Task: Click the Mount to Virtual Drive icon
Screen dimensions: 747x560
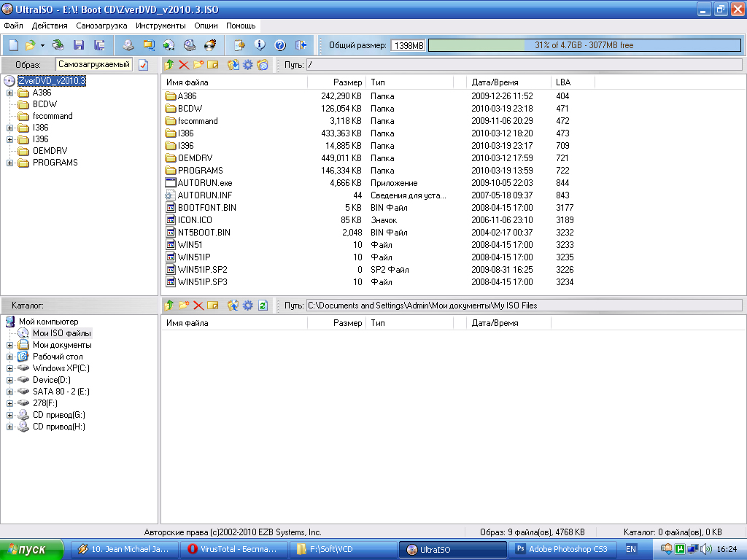Action: click(190, 45)
